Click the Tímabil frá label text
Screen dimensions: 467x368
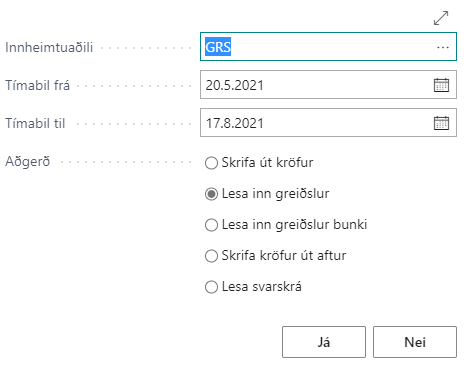(x=37, y=85)
